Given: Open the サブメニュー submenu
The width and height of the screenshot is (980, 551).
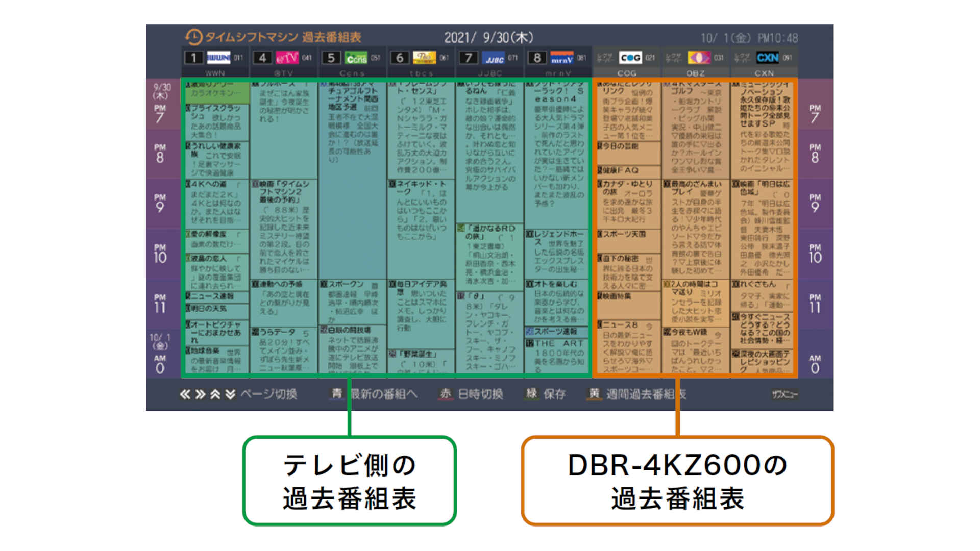Looking at the screenshot, I should click(786, 394).
